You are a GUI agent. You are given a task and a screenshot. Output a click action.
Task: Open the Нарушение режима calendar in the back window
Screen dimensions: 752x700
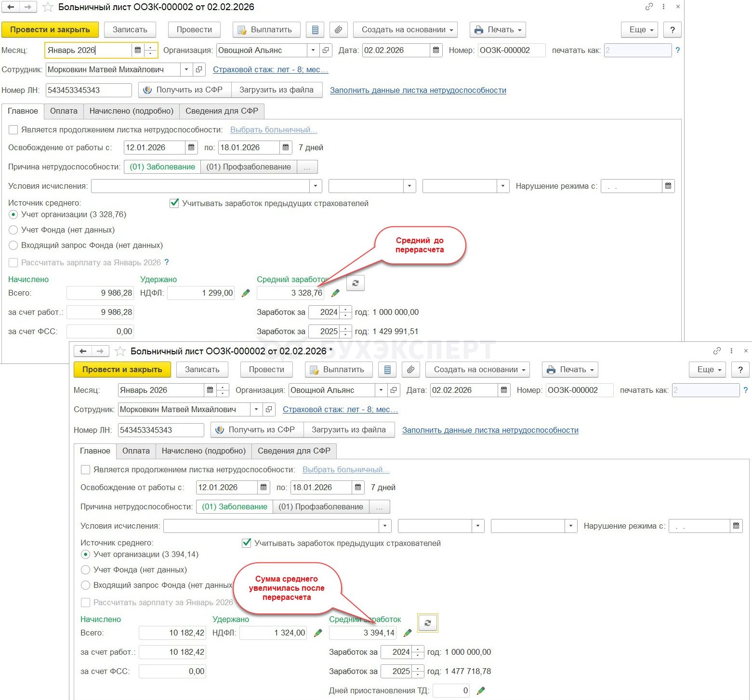coord(668,186)
